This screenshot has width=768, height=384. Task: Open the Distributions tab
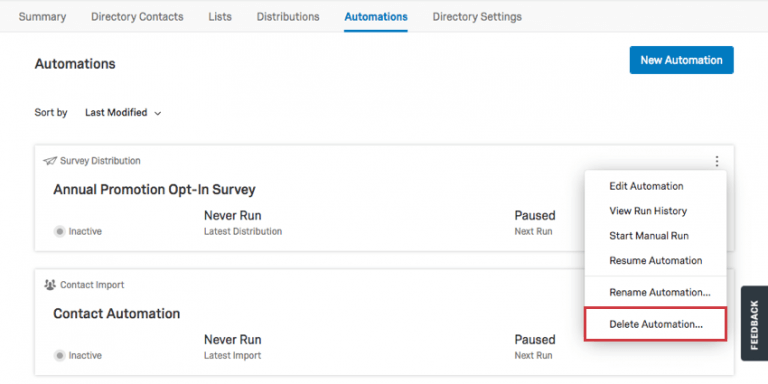point(288,17)
